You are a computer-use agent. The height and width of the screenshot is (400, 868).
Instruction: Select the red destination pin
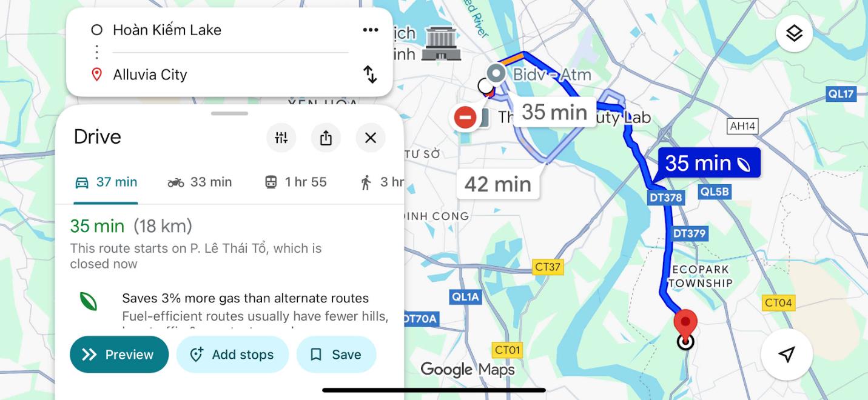tap(685, 327)
